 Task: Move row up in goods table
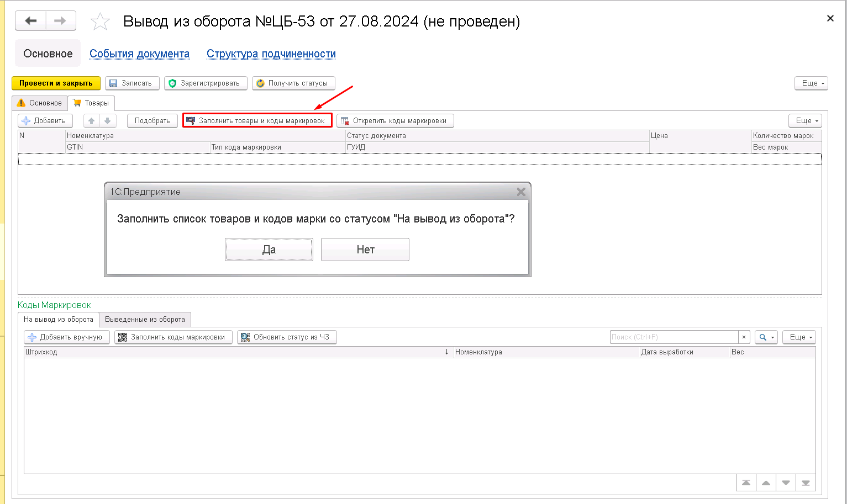pyautogui.click(x=92, y=121)
